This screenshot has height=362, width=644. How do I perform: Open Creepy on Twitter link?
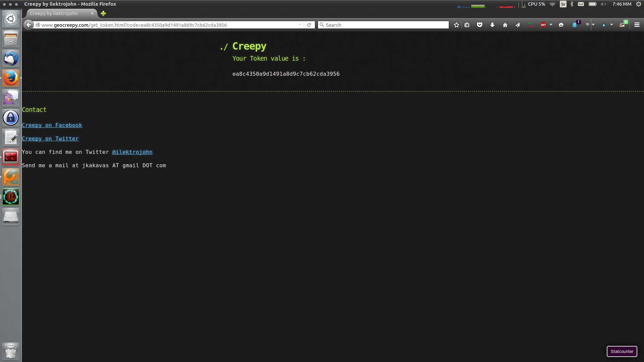tap(50, 138)
